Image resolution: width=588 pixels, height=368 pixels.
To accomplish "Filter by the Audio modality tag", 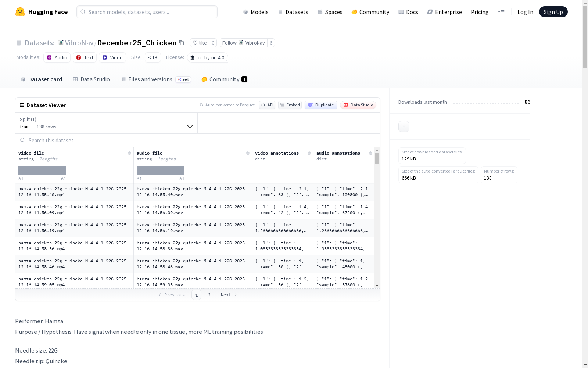I will (57, 57).
